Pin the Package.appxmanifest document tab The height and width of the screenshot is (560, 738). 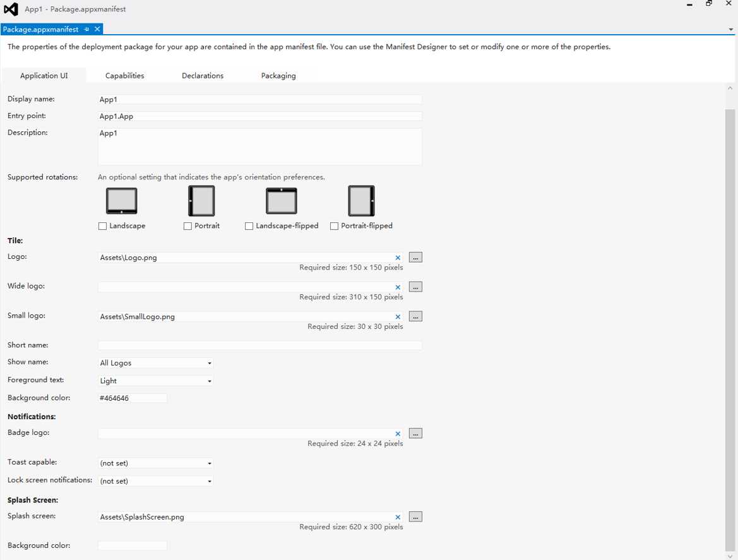click(x=86, y=29)
